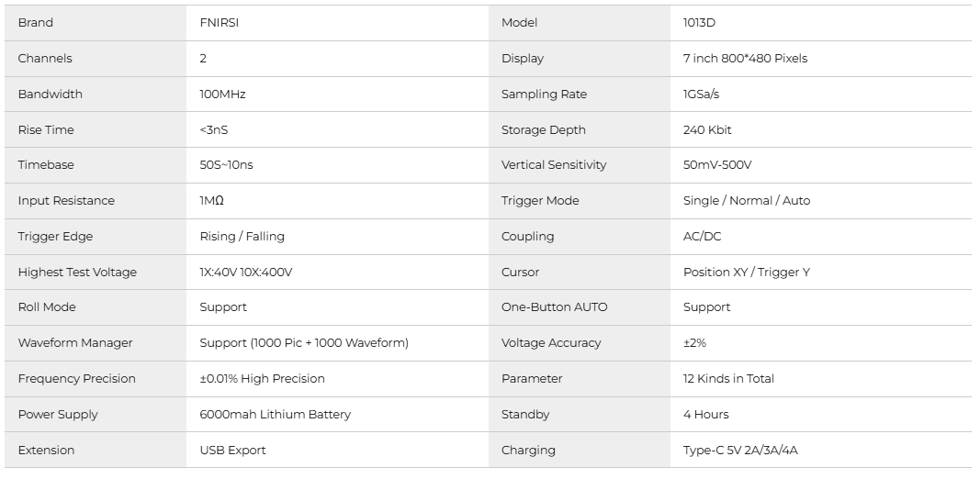This screenshot has width=980, height=479.
Task: Click the 1013D model value
Action: 699,23
